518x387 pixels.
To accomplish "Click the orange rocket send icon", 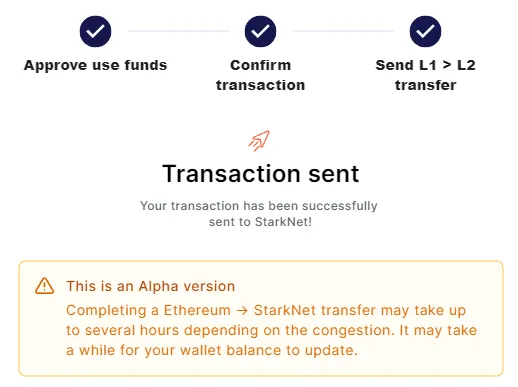I will tap(259, 141).
